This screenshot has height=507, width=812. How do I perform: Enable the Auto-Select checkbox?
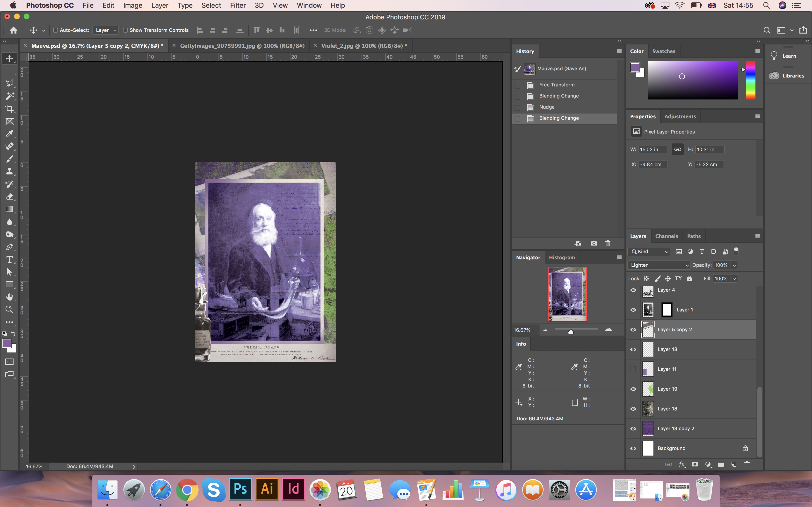[56, 30]
